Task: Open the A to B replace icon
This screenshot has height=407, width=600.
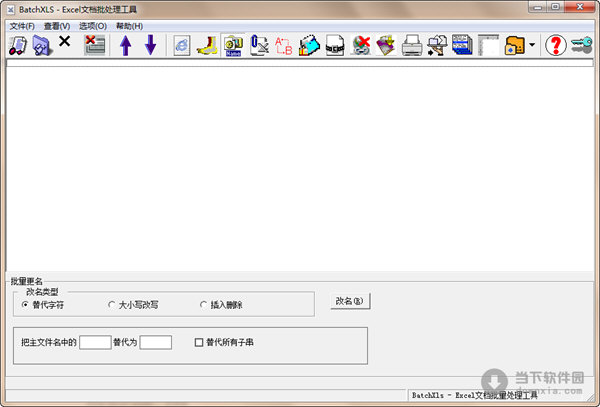Action: (x=284, y=46)
